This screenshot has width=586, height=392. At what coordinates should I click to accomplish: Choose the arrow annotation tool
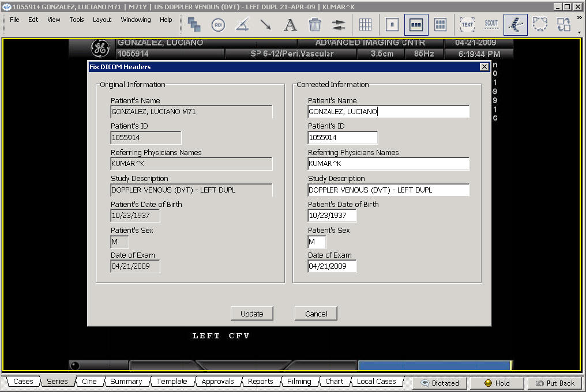pos(266,25)
